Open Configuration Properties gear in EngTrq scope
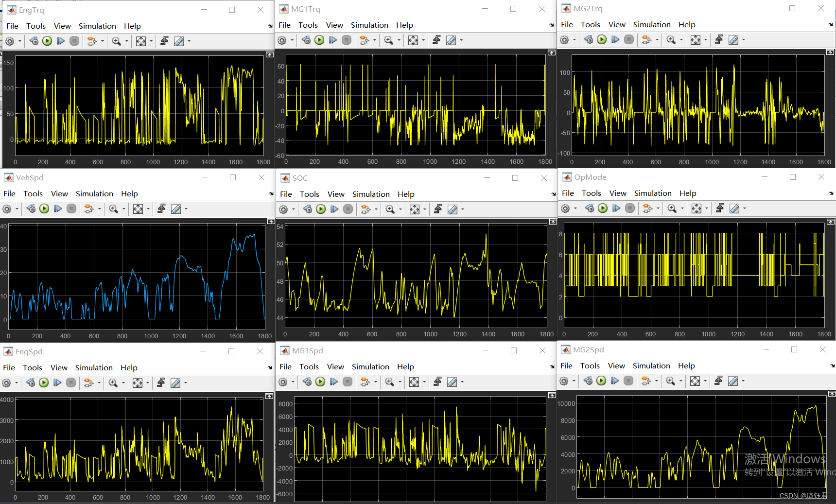The image size is (836, 504). pyautogui.click(x=10, y=41)
